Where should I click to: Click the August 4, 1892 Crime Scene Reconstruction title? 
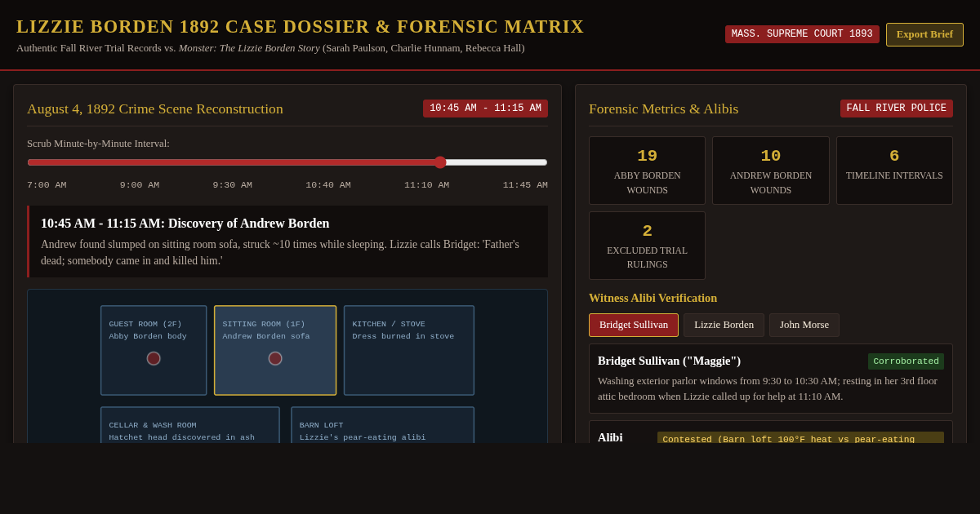(155, 109)
